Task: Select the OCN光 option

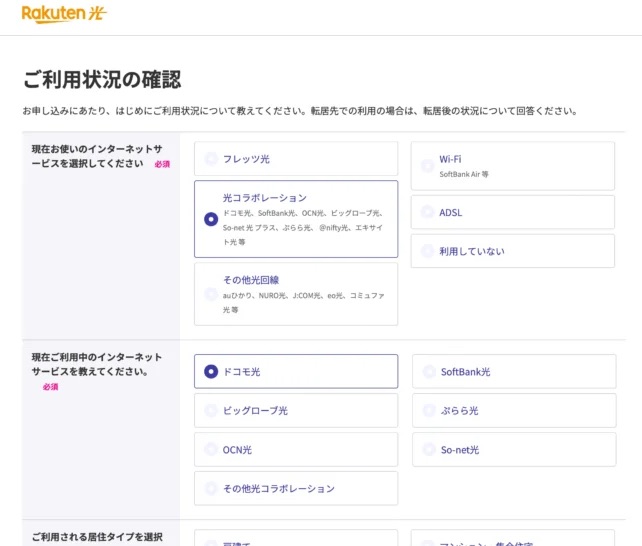Action: [296, 449]
